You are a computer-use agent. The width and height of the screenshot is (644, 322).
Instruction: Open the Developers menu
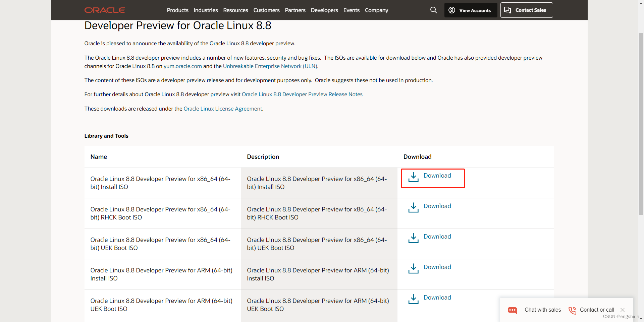(324, 10)
